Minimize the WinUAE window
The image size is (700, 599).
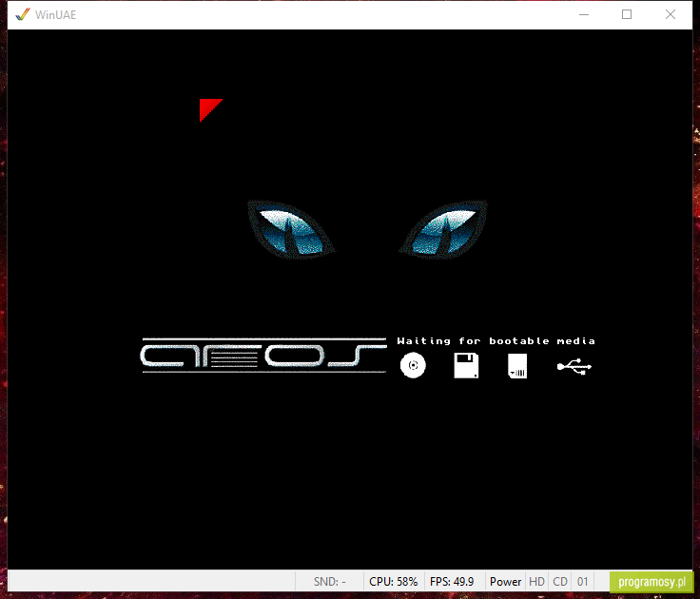pyautogui.click(x=584, y=14)
